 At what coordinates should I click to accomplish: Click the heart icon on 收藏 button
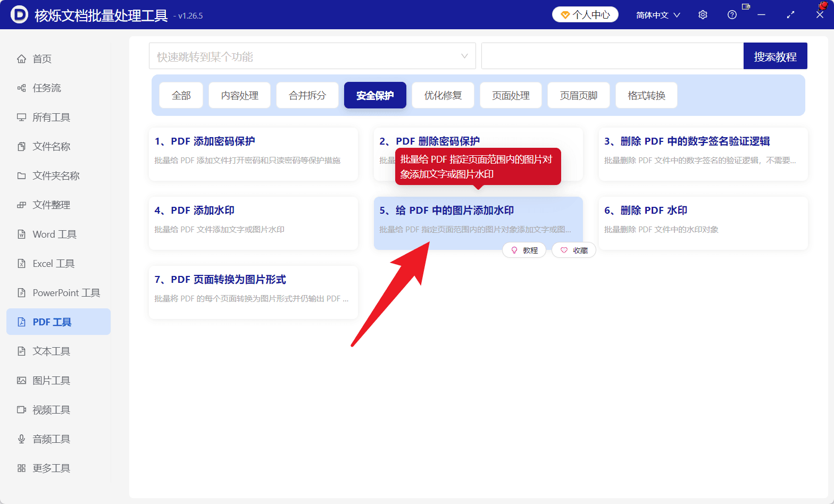[x=564, y=250]
